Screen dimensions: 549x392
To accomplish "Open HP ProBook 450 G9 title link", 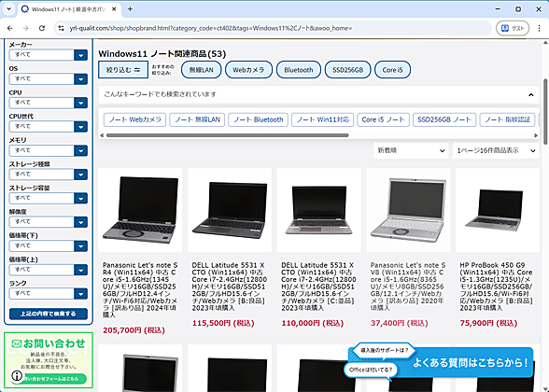I will pos(497,287).
